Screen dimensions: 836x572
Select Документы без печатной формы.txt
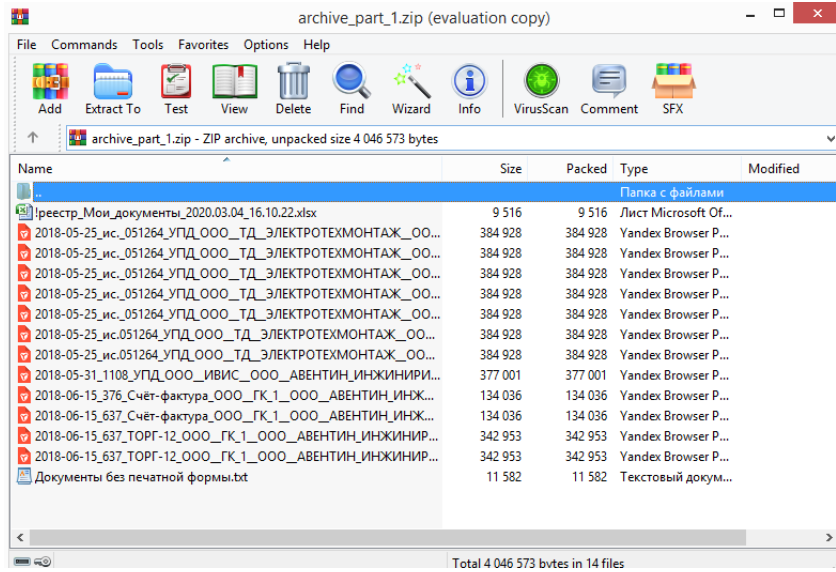(x=141, y=477)
